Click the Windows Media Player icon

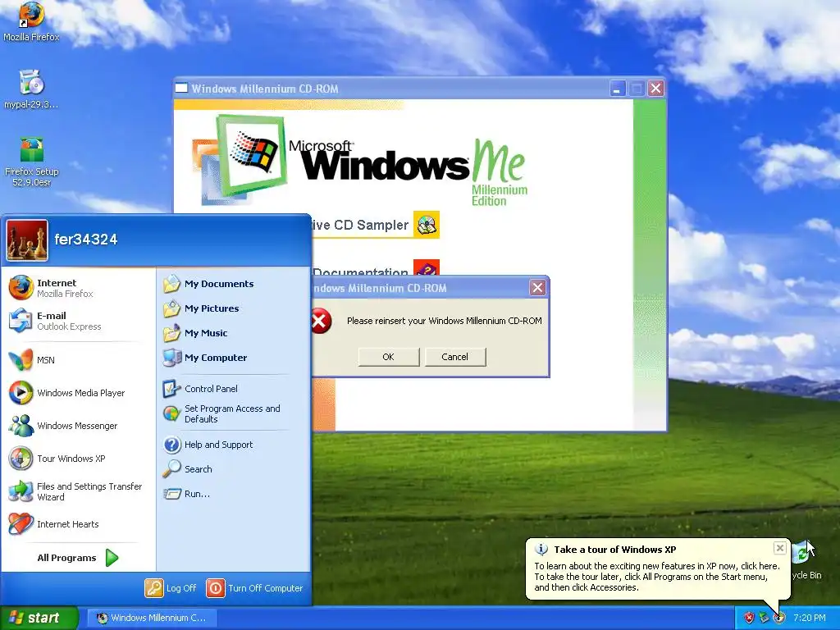[x=21, y=393]
